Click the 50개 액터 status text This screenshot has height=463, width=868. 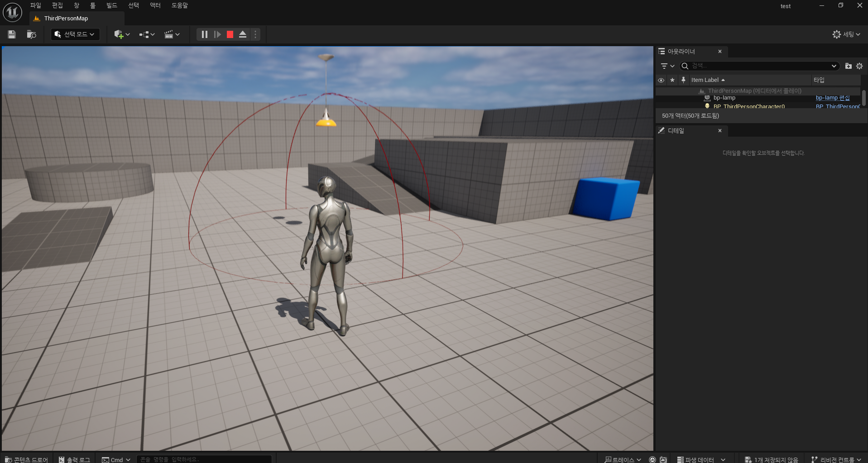tap(690, 116)
